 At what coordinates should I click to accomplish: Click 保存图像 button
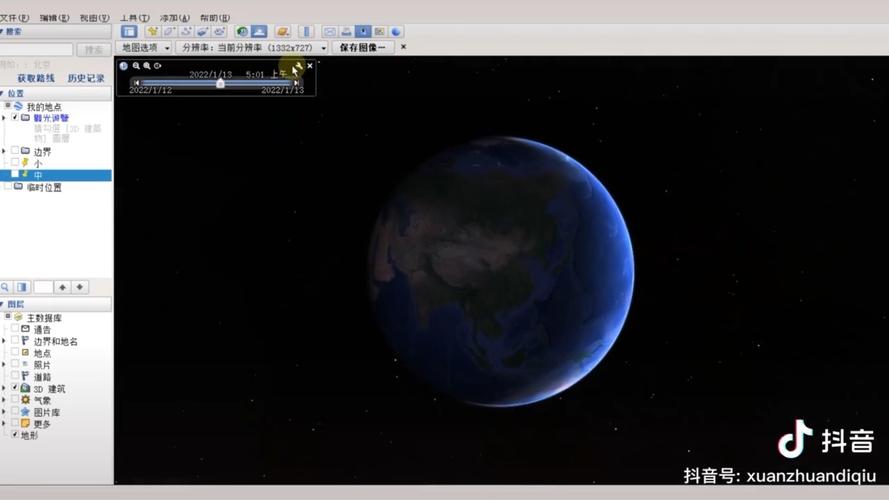363,48
